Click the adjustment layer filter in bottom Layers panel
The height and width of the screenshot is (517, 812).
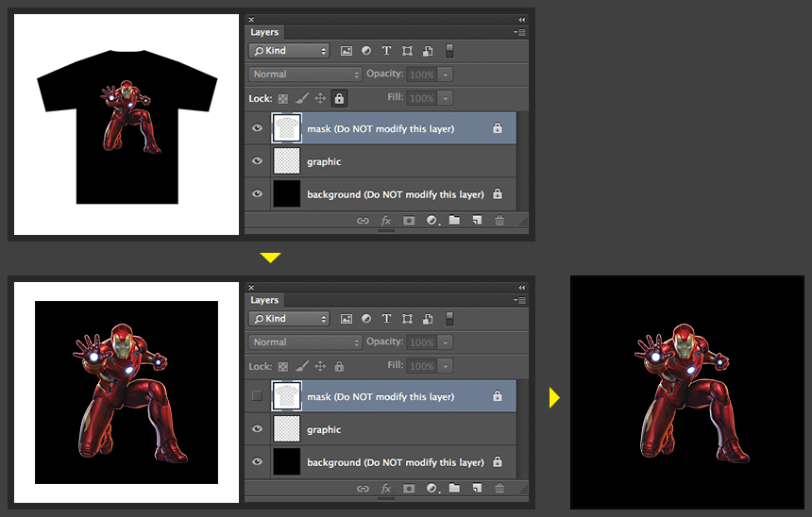pos(366,319)
